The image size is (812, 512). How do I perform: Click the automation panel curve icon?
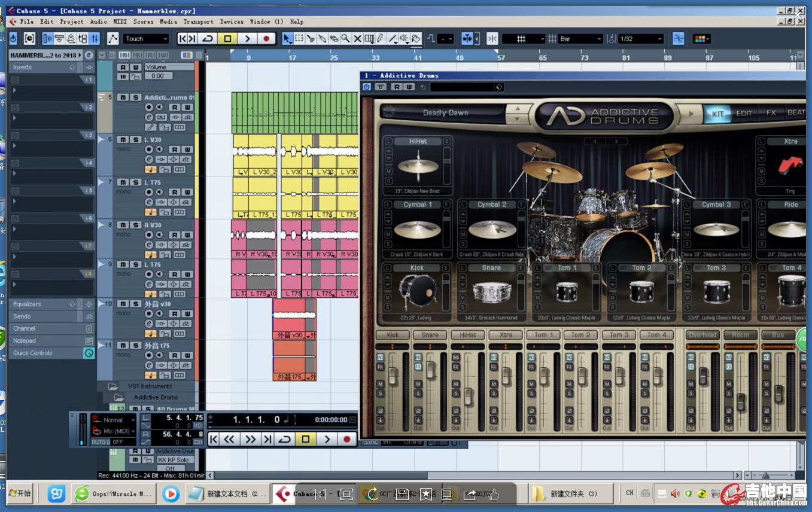[x=112, y=39]
